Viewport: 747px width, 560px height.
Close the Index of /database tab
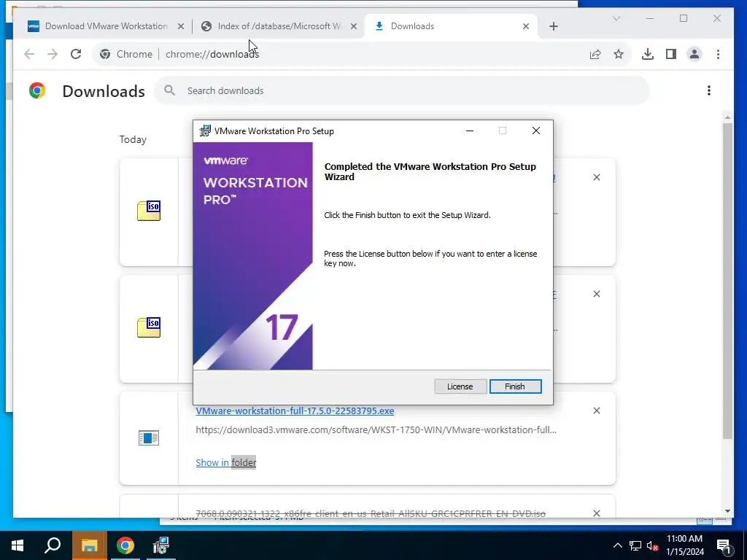point(354,27)
